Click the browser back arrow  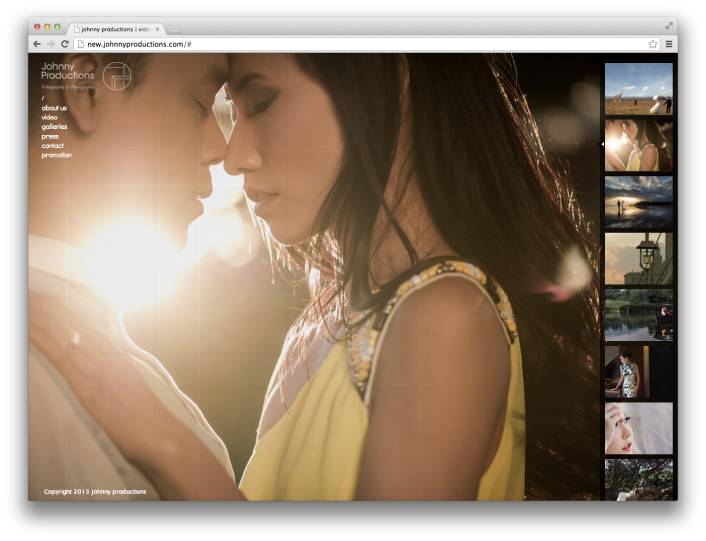click(37, 44)
